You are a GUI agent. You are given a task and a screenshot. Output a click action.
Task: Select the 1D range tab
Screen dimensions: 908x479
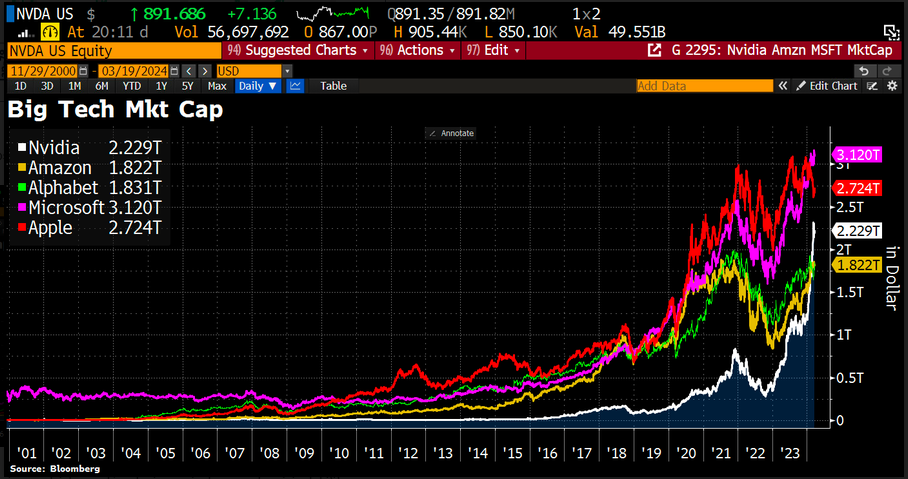pos(20,86)
